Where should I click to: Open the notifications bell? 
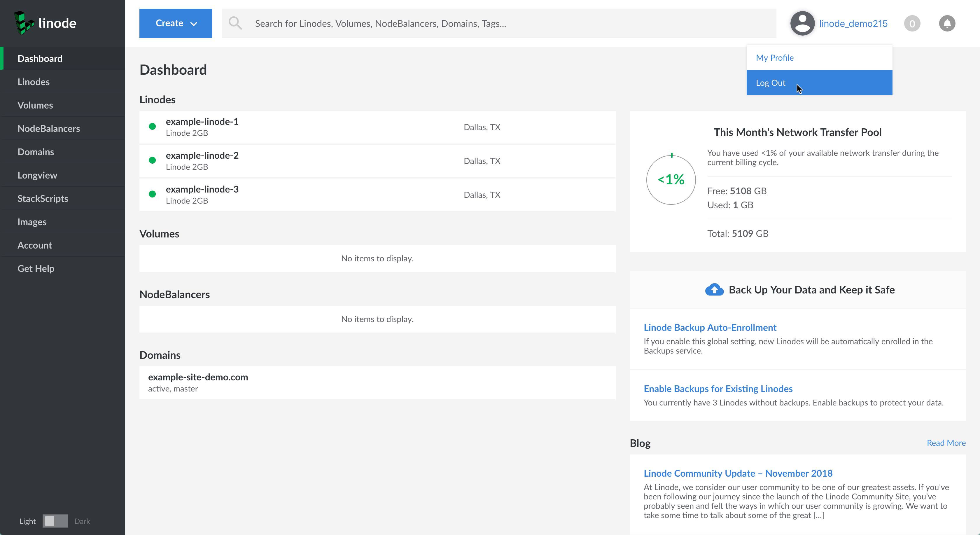(x=947, y=23)
